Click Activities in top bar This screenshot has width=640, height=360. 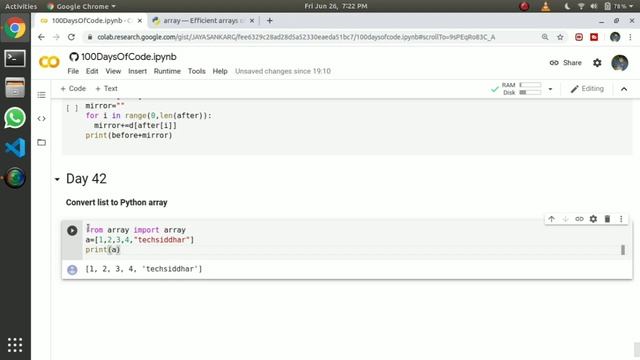(21, 6)
